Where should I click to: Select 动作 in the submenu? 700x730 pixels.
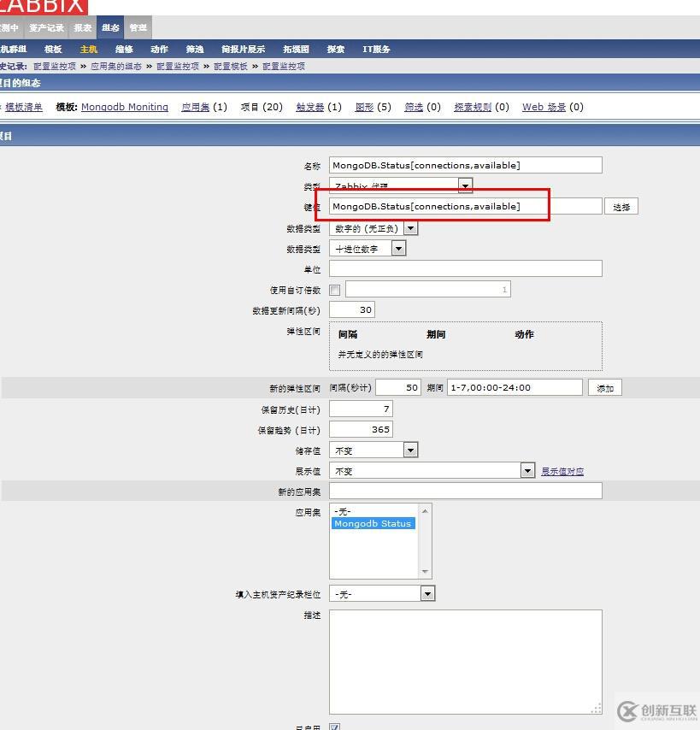tap(159, 50)
